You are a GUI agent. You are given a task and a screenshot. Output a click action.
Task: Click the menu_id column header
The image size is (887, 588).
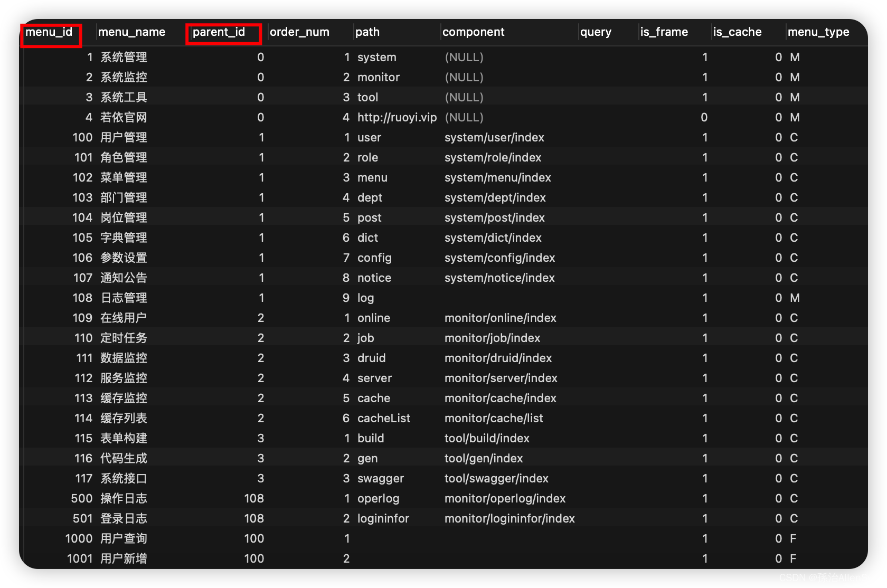49,32
